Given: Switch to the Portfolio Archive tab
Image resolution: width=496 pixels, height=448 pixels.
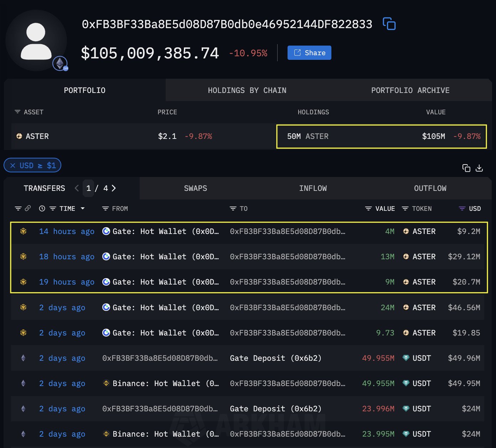Looking at the screenshot, I should coord(410,90).
